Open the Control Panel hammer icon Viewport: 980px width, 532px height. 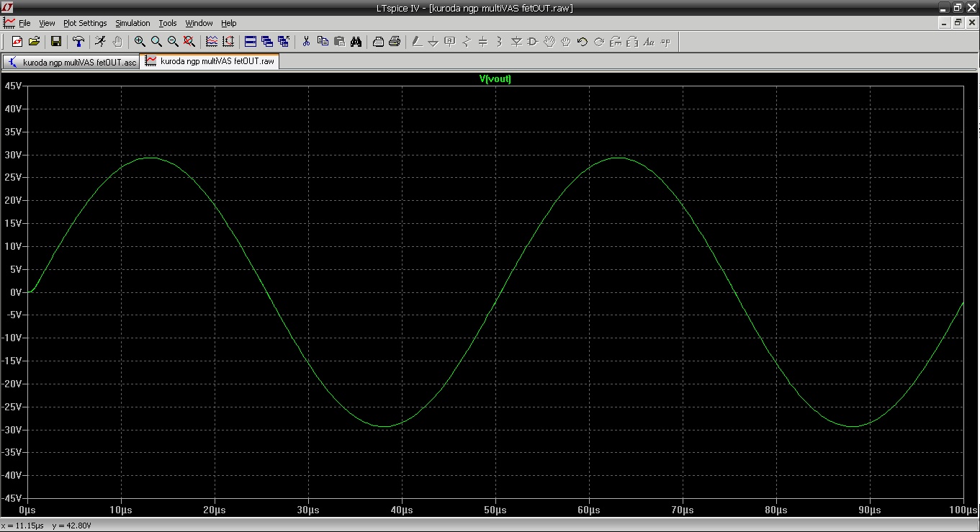click(78, 42)
